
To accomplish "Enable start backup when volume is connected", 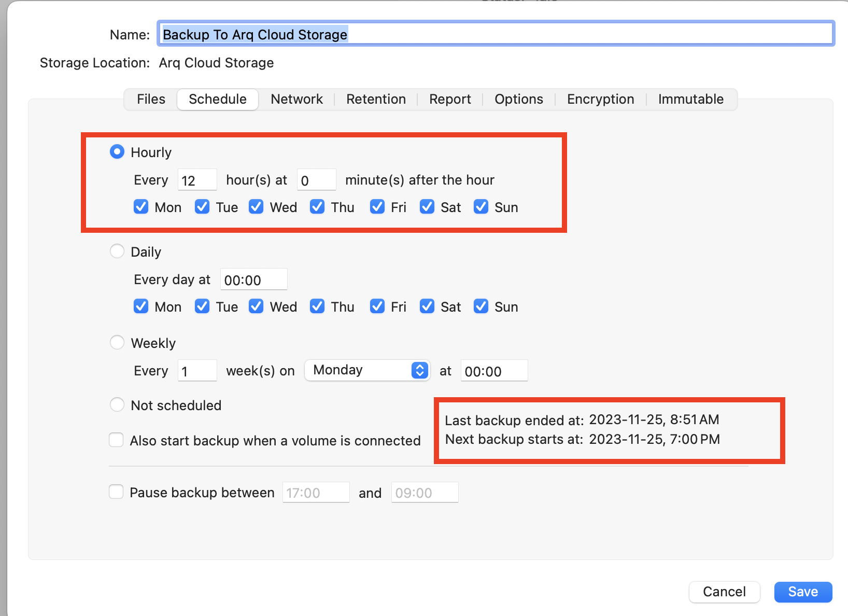I will (116, 440).
